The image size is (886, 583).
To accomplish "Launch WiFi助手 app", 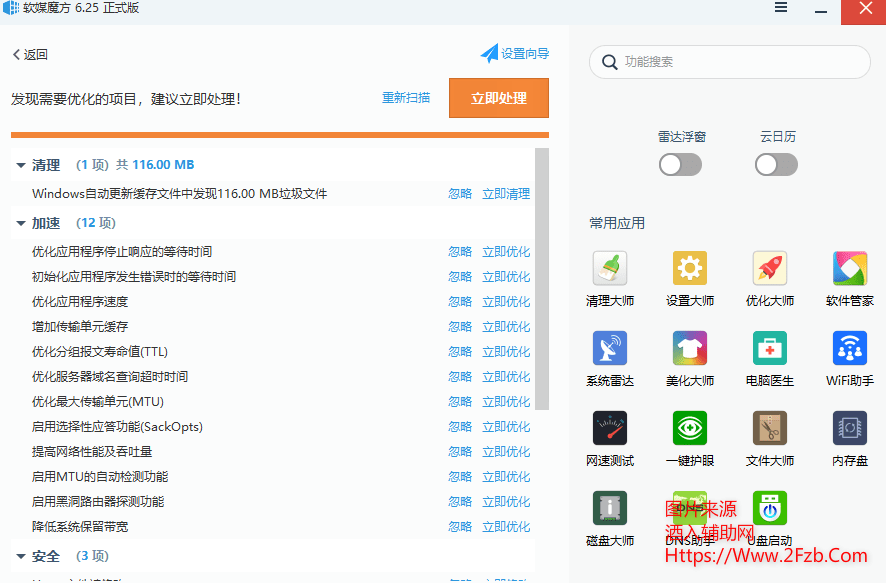I will click(850, 349).
